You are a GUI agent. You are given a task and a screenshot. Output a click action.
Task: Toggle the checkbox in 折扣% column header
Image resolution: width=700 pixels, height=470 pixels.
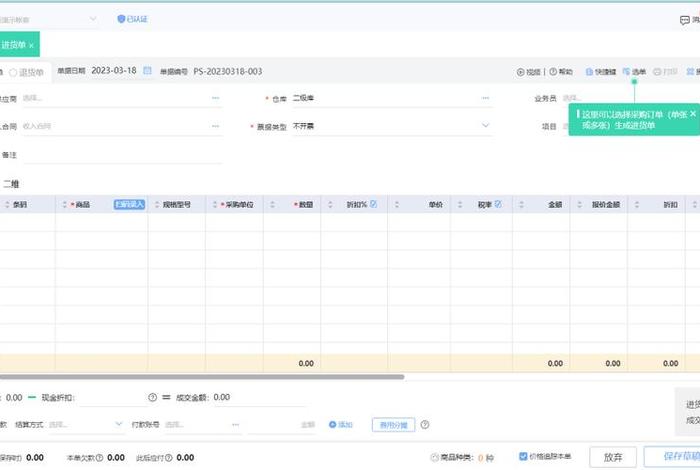(374, 204)
